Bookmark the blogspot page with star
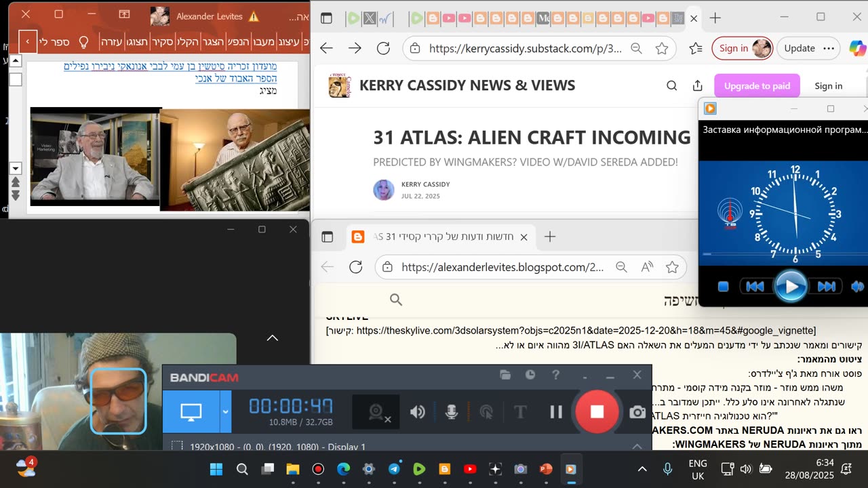Image resolution: width=868 pixels, height=488 pixels. (672, 267)
